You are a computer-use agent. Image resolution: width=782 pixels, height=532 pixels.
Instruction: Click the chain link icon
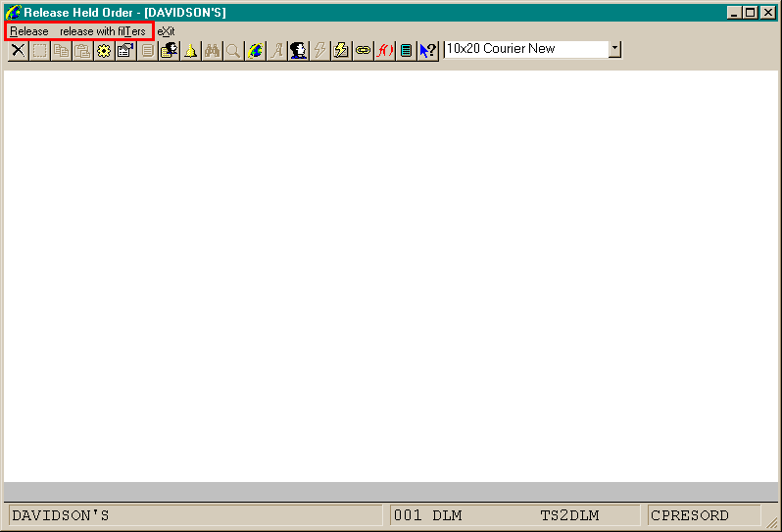pos(363,50)
